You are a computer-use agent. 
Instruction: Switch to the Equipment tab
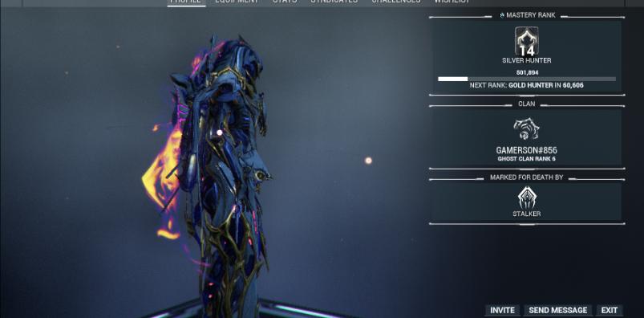[x=237, y=2]
